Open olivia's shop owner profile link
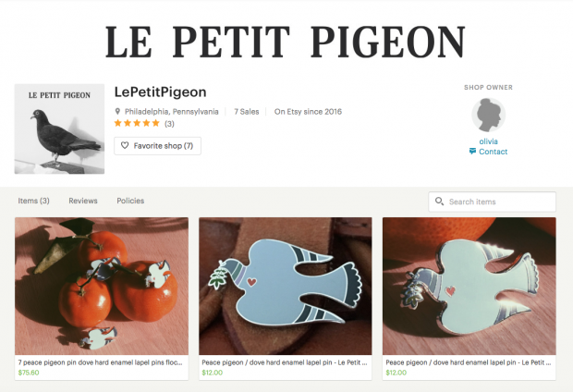Viewport: 573px width, 392px height. (x=489, y=141)
